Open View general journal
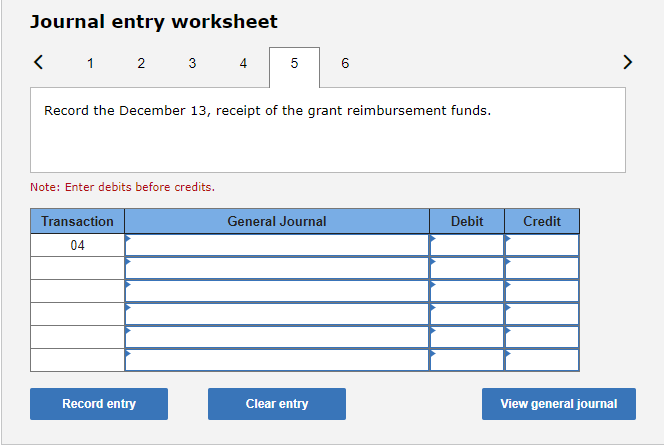Viewport: 664px width, 445px height. [559, 404]
